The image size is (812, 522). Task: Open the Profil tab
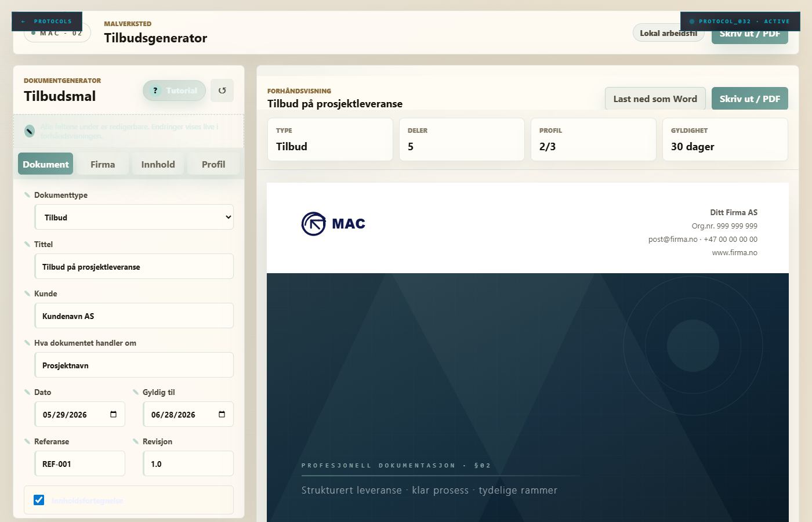[213, 164]
